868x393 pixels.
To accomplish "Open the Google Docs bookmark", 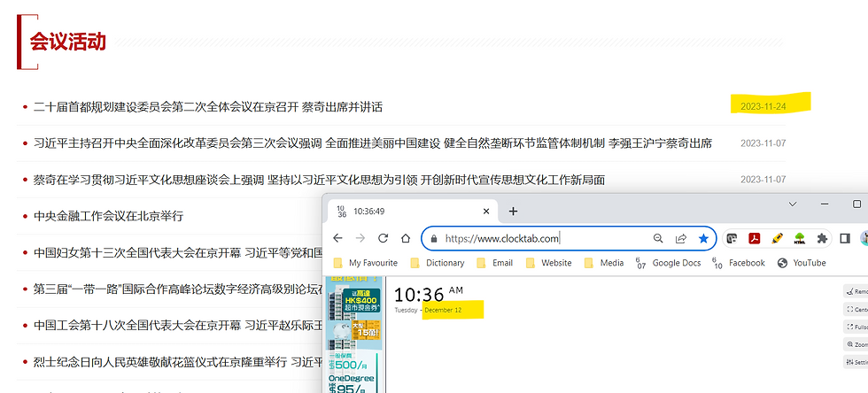I will coord(668,263).
